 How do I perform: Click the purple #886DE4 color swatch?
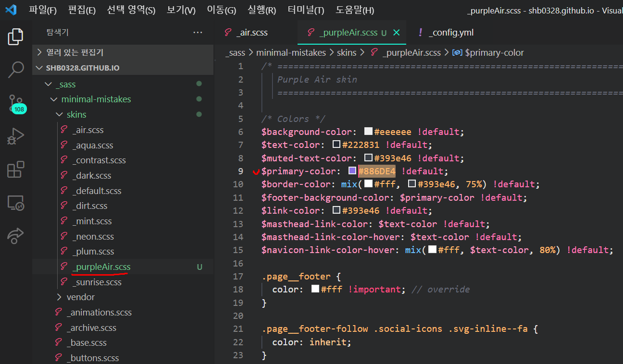pyautogui.click(x=352, y=170)
